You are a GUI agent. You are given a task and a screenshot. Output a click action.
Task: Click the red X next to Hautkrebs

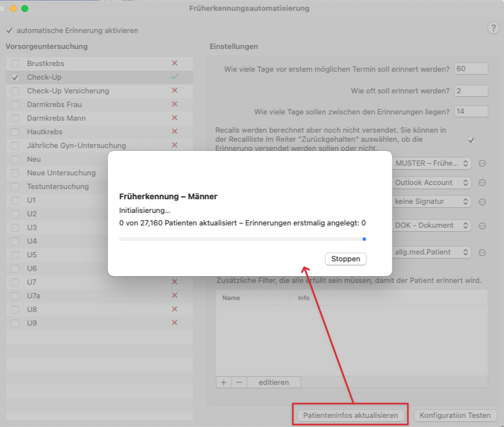click(175, 132)
